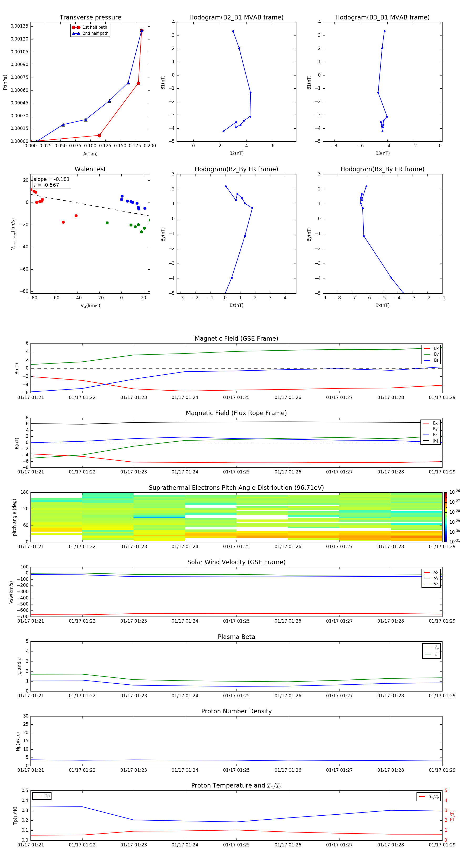The height and width of the screenshot is (868, 473).
Task: Click the red "Te/Tp" right-side axis label
Action: pos(452,815)
